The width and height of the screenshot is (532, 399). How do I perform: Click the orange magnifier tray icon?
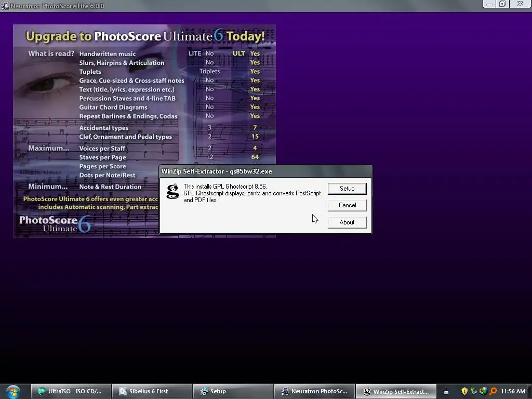coord(493,391)
